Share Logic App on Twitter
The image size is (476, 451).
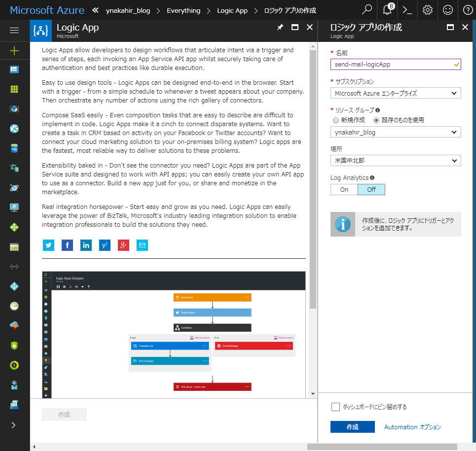48,245
